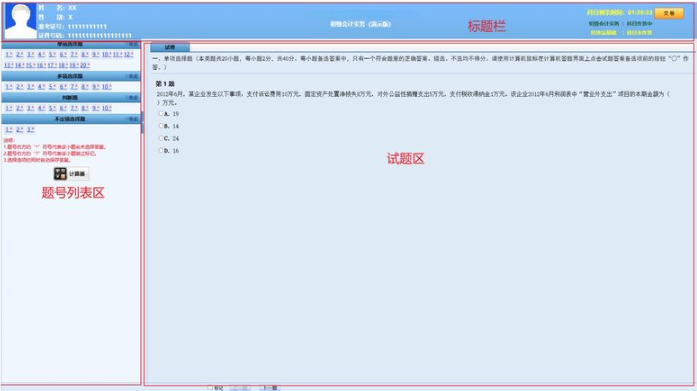Collapse the 单项选择题 section
697x391 pixels.
point(133,44)
